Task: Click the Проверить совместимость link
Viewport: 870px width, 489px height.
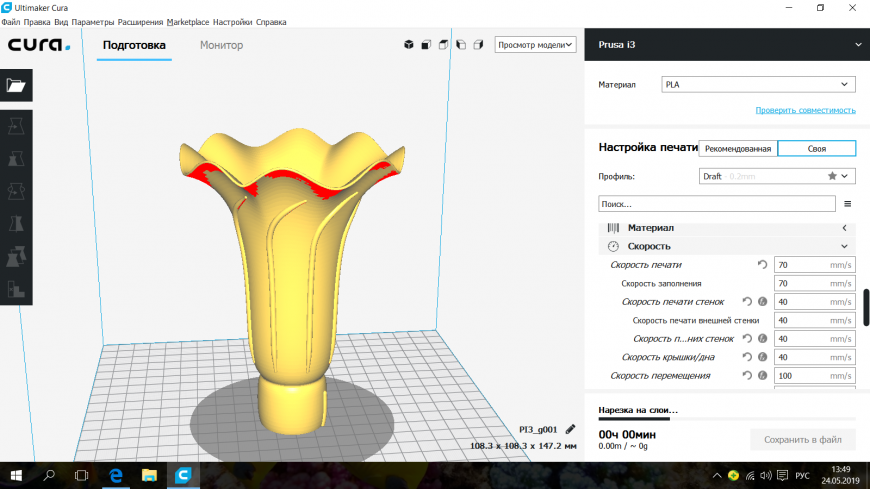Action: click(805, 110)
